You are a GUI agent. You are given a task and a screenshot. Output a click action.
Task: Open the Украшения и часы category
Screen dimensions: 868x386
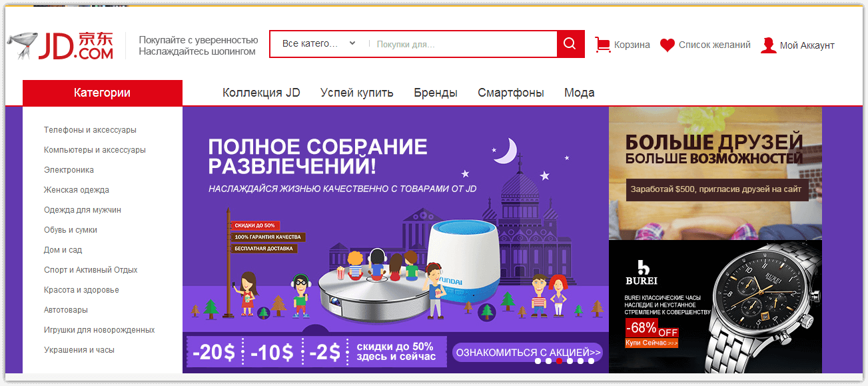tap(79, 350)
